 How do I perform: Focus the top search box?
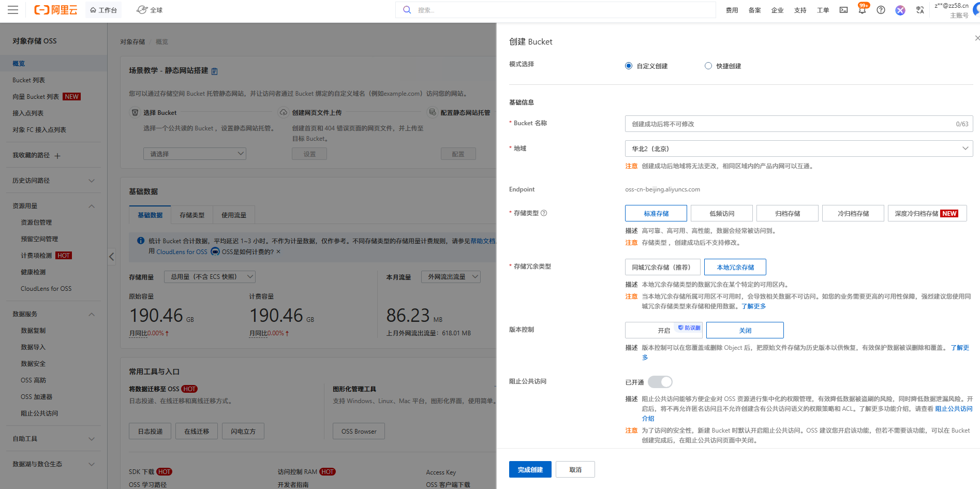[x=555, y=10]
